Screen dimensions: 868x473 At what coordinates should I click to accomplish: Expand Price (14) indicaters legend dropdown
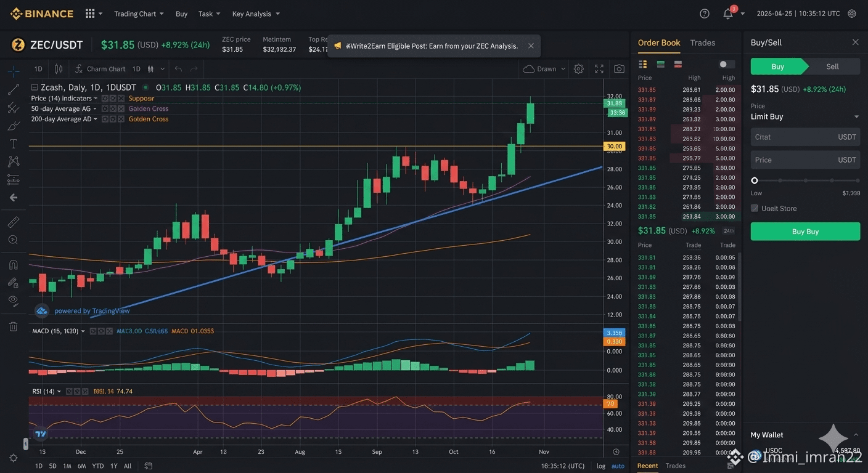click(x=96, y=99)
